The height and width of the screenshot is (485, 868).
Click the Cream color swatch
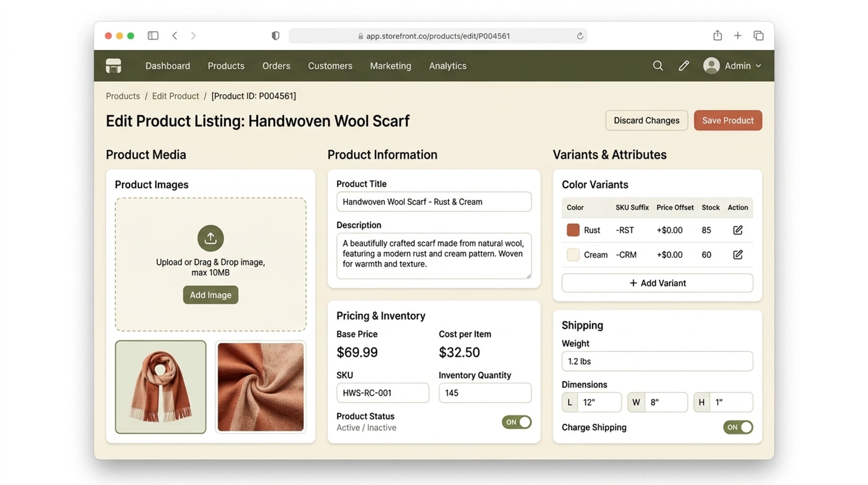[x=573, y=255]
